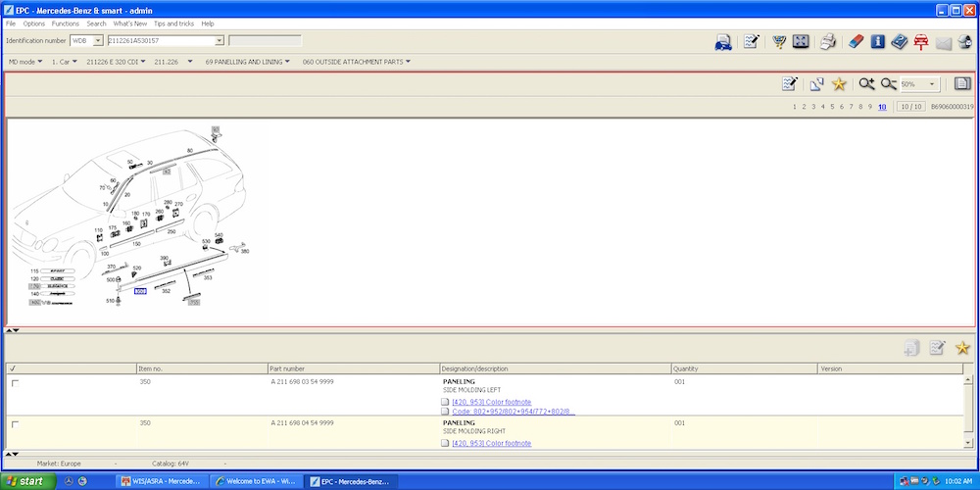Open Color footnote link under SIDE MOLDING RIGHT
The width and height of the screenshot is (980, 490).
pyautogui.click(x=492, y=443)
